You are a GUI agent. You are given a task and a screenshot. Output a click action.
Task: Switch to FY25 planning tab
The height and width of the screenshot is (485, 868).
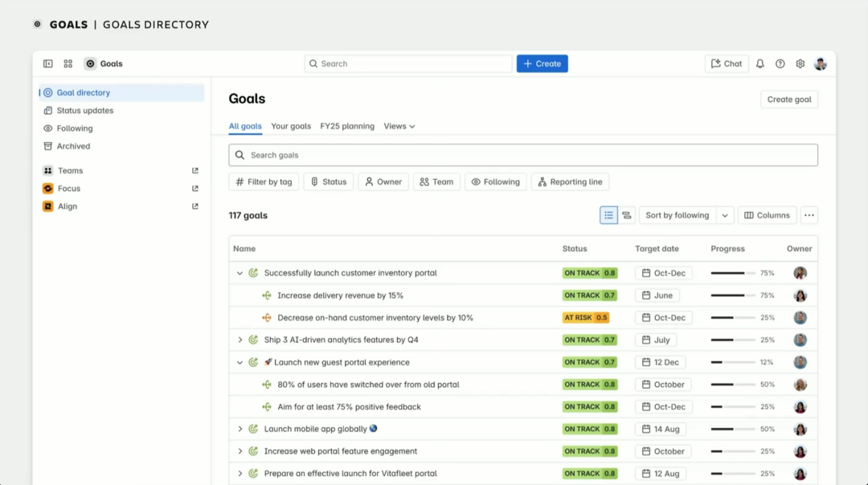(347, 126)
